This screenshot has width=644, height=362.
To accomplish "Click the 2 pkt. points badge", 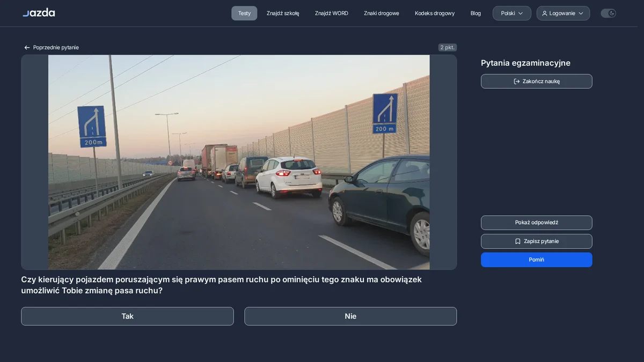I will [448, 48].
